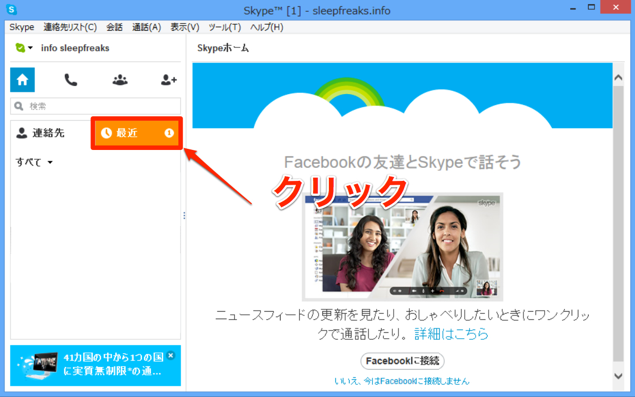This screenshot has height=397, width=635.
Task: Expand the すべて contact filter dropdown
Action: tap(34, 162)
